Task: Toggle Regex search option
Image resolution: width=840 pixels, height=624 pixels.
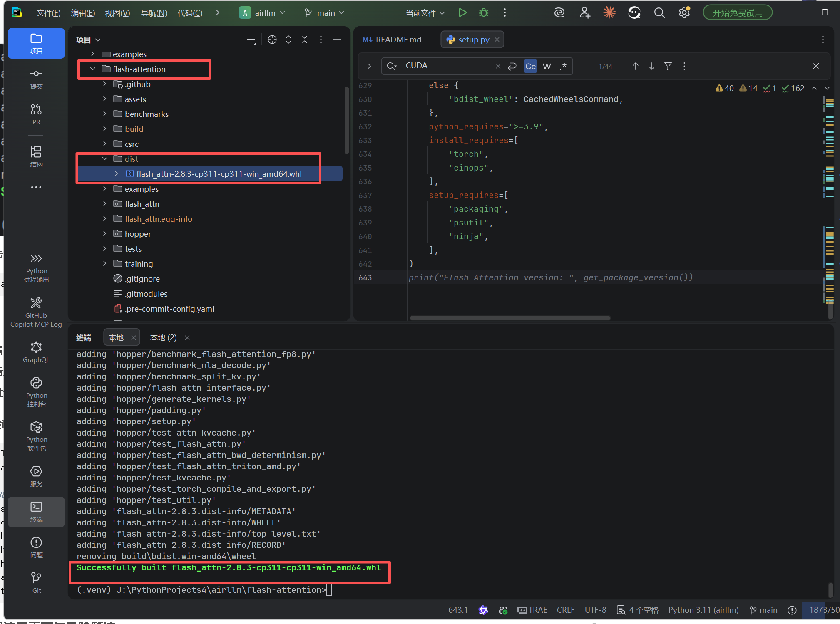Action: pyautogui.click(x=563, y=66)
